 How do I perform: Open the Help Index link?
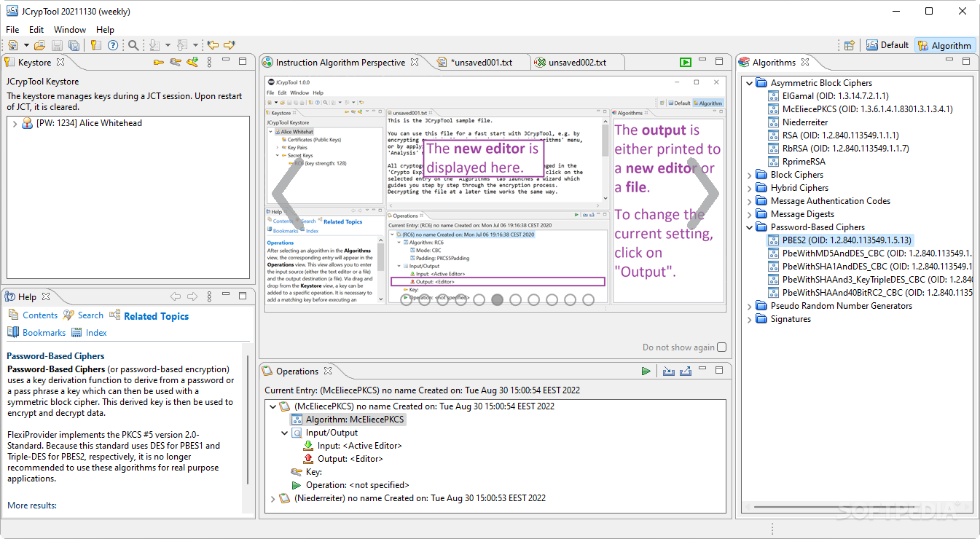[x=96, y=333]
